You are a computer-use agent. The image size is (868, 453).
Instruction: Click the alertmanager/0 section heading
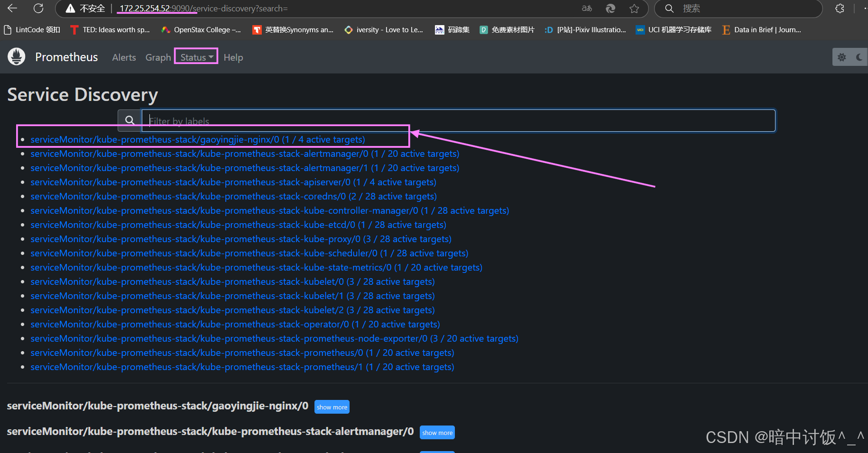(210, 432)
